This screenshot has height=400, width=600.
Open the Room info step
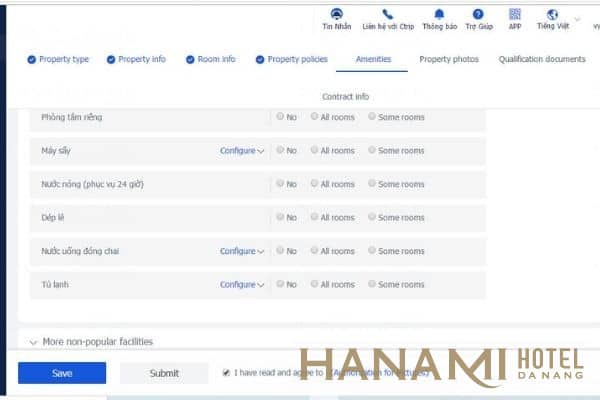pos(210,59)
